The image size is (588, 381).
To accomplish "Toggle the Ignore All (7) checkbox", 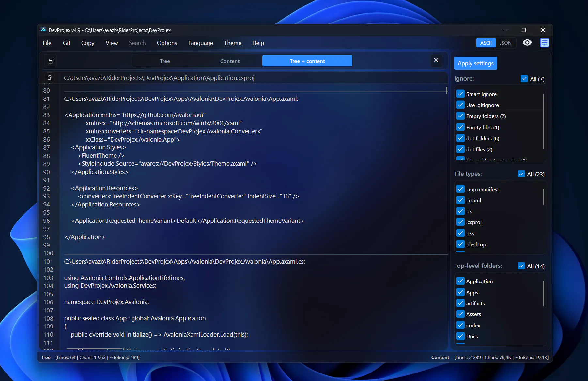I will pos(524,79).
